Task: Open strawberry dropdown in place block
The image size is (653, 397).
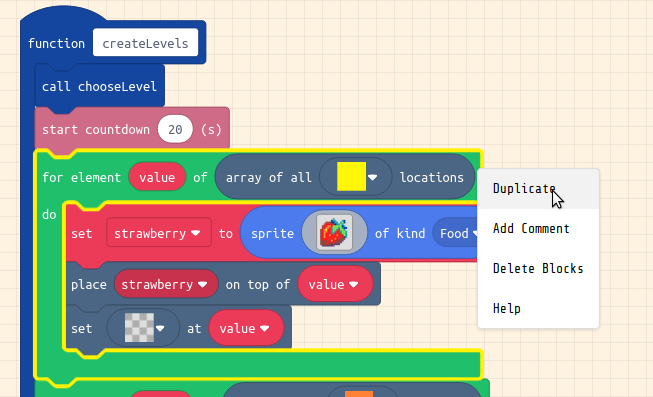Action: (165, 285)
